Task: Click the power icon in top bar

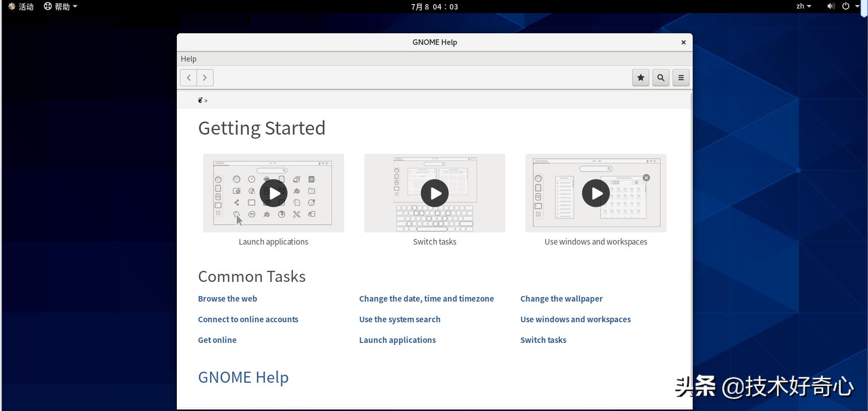Action: click(x=846, y=7)
